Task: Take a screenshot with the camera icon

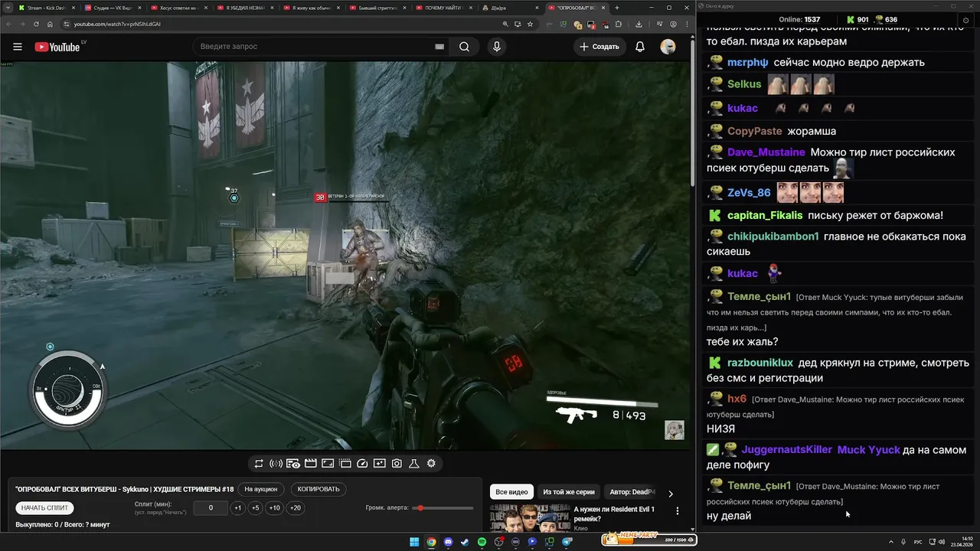Action: (x=397, y=464)
